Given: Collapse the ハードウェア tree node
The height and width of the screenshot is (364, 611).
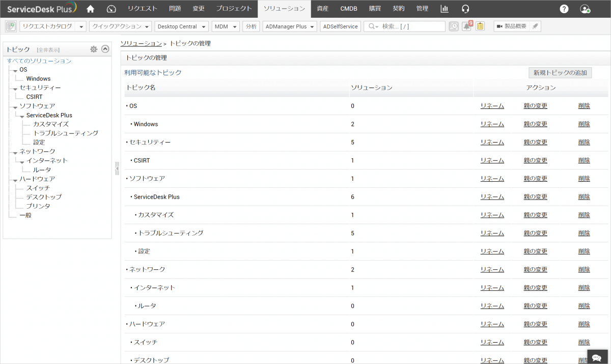Looking at the screenshot, I should (x=15, y=180).
